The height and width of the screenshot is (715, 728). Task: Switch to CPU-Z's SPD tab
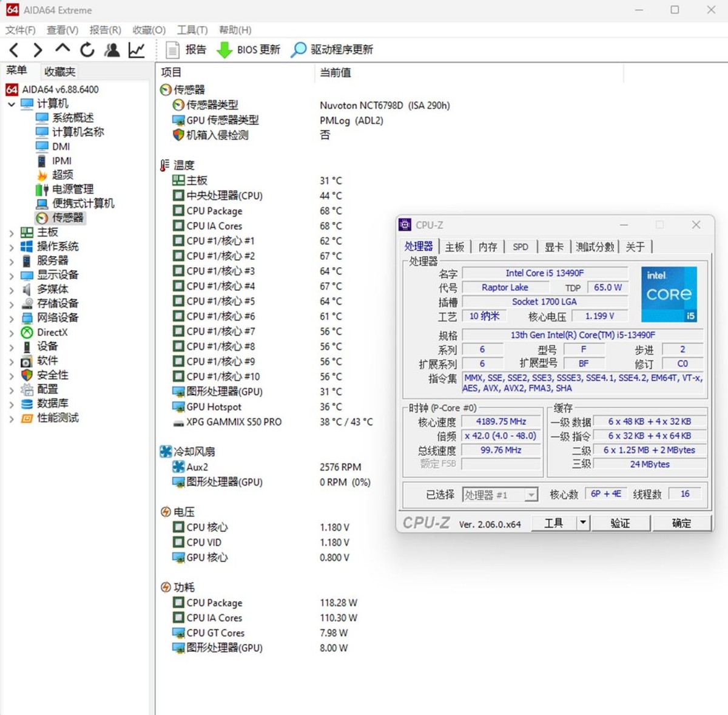521,246
